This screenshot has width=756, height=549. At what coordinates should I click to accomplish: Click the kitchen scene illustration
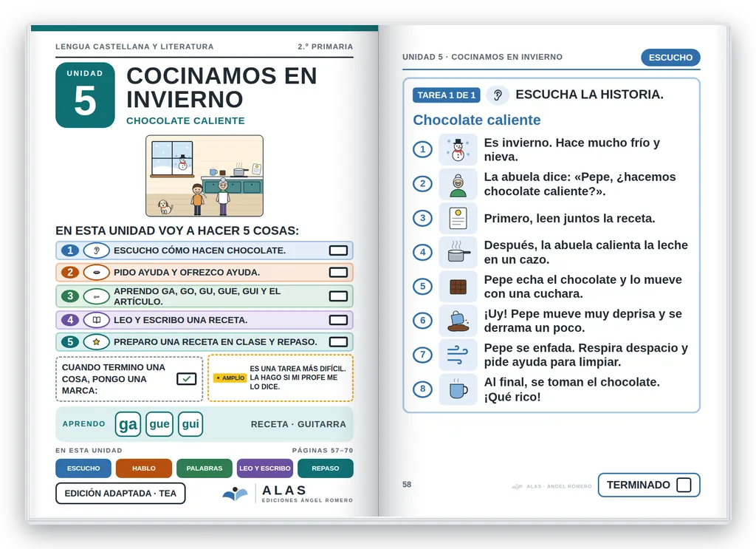pyautogui.click(x=205, y=176)
